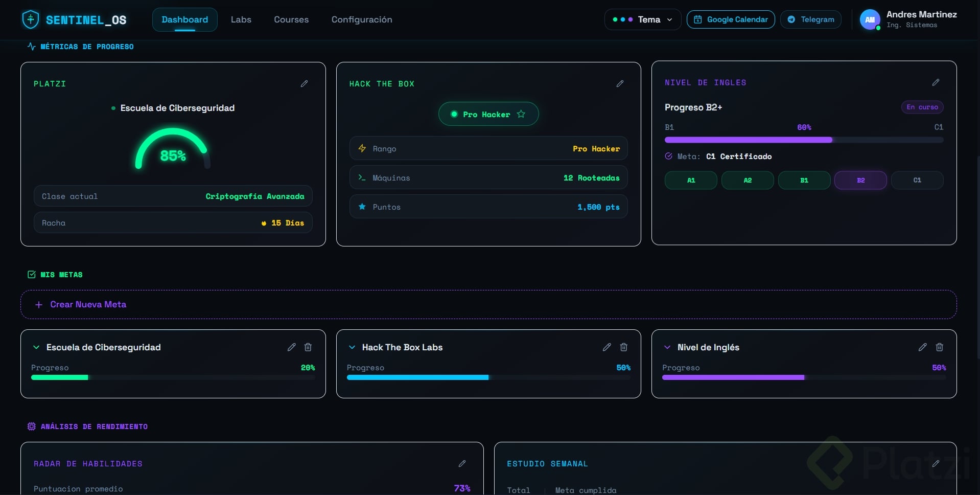Edit the Platzi card with pencil icon
This screenshot has width=980, height=495.
pyautogui.click(x=304, y=83)
